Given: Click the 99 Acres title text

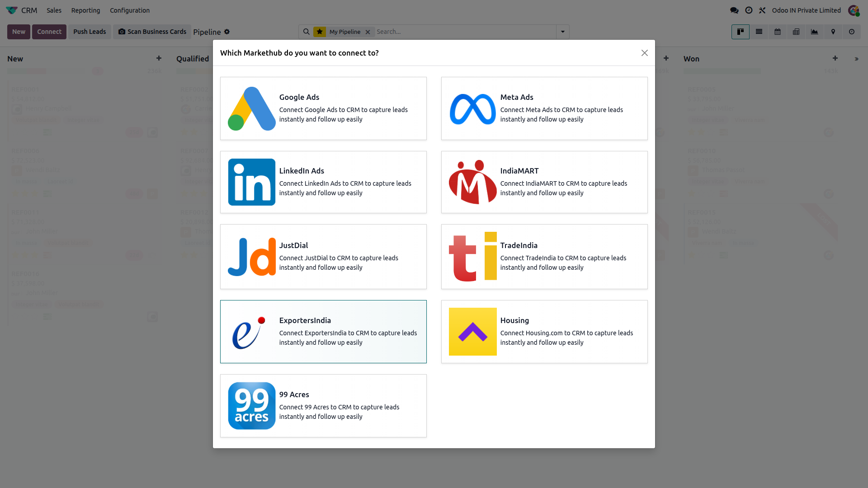Looking at the screenshot, I should (x=294, y=394).
